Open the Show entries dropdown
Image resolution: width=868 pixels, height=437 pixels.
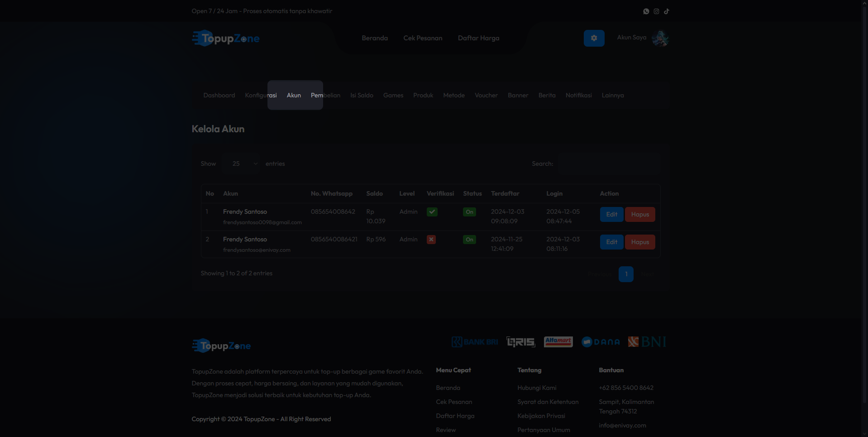pyautogui.click(x=241, y=164)
